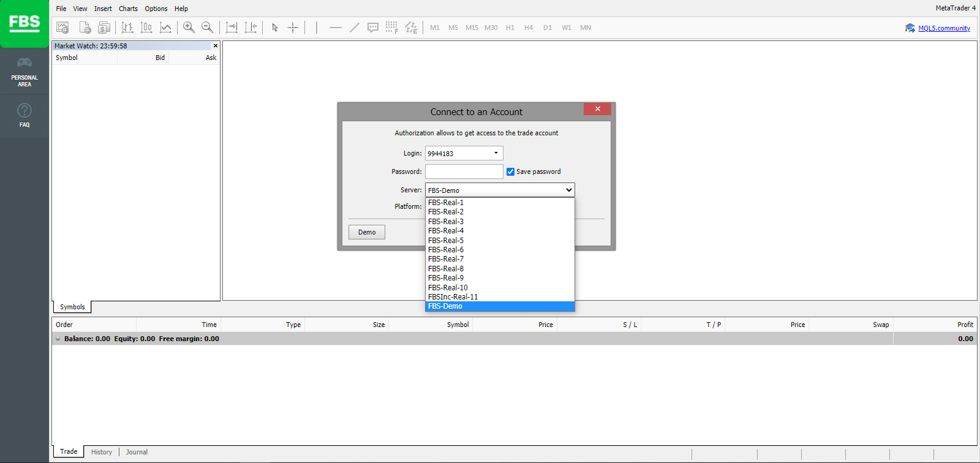
Task: Select the line chart icon
Action: click(x=165, y=28)
